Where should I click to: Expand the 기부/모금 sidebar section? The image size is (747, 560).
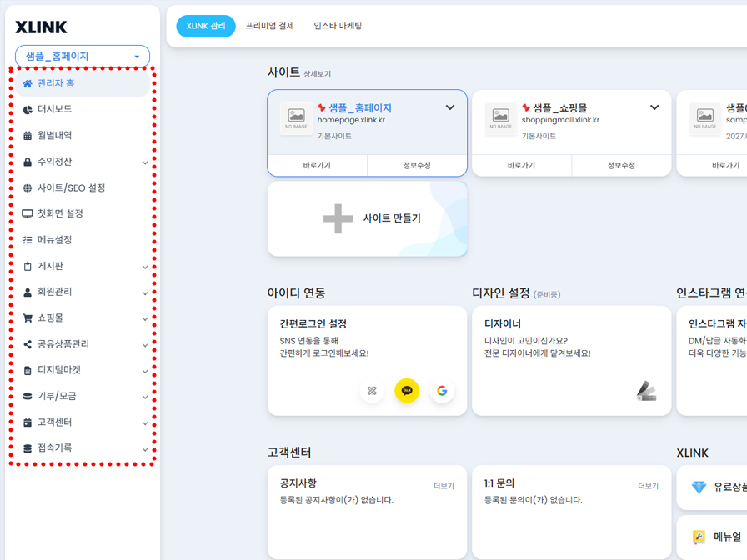point(57,396)
